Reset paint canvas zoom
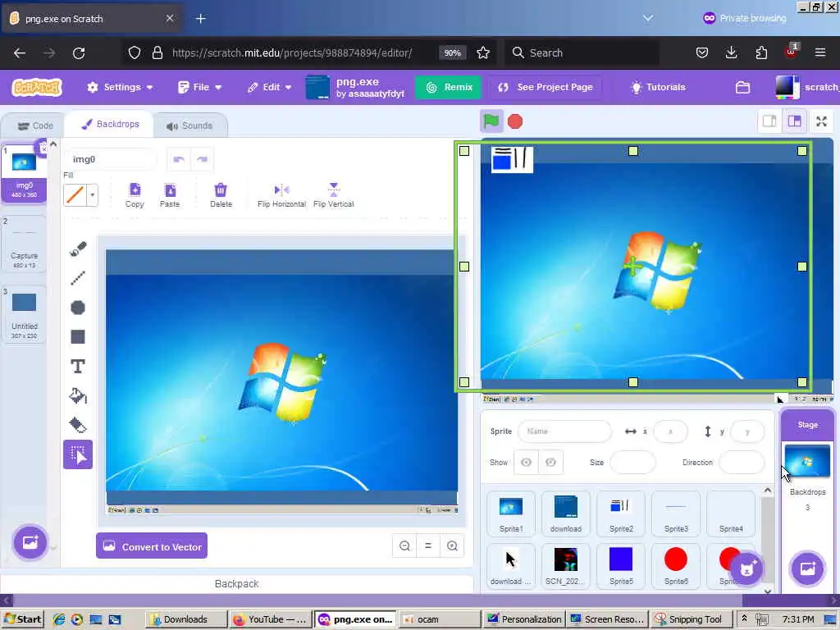Screen dimensions: 840x630 pyautogui.click(x=428, y=546)
